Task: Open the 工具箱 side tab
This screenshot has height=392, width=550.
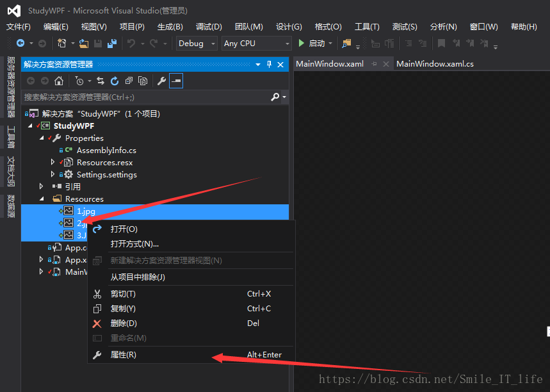Action: 11,137
